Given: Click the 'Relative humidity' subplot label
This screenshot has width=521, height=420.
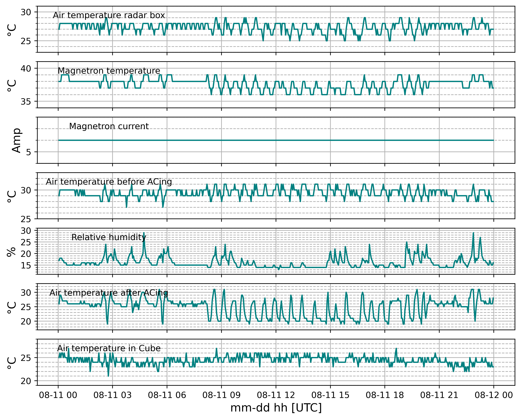Looking at the screenshot, I should click(109, 237).
